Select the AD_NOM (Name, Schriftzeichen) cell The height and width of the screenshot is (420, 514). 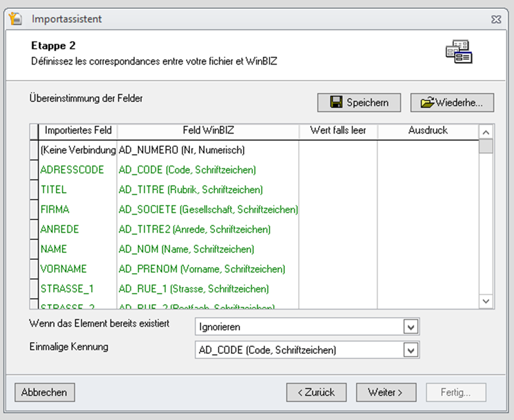point(187,249)
